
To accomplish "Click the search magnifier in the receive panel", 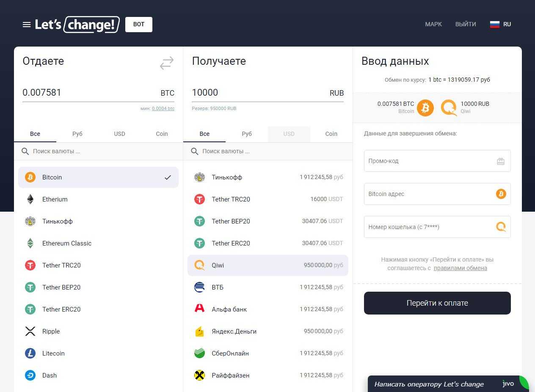I will tap(195, 152).
